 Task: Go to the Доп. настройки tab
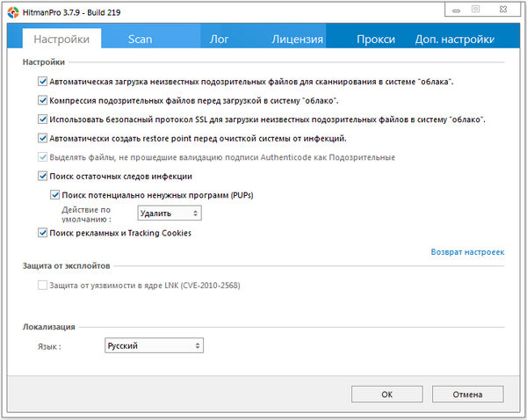click(x=454, y=39)
